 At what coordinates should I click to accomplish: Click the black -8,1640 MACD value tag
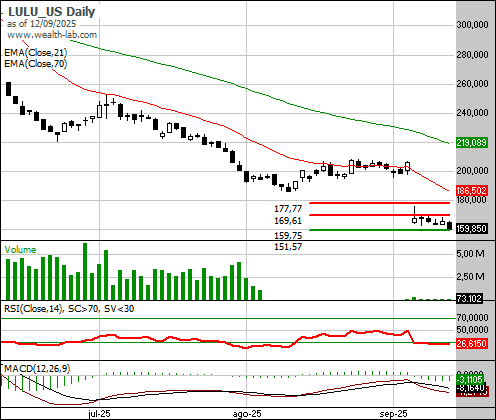pos(470,388)
